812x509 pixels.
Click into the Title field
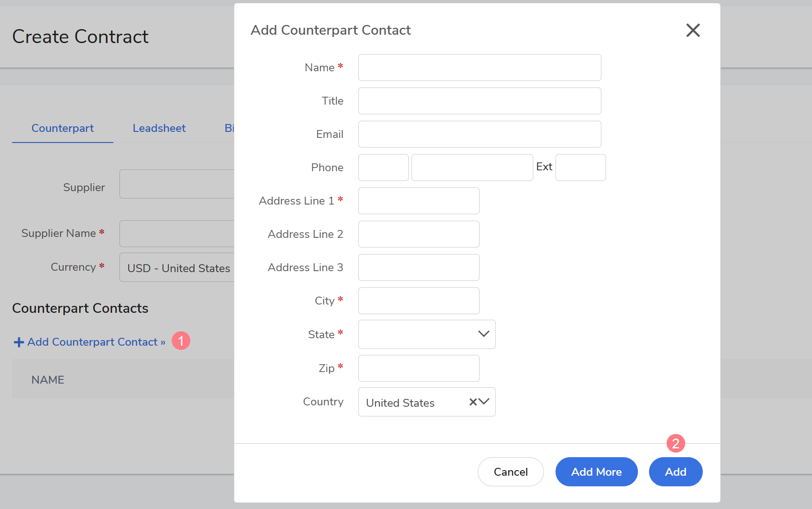click(479, 101)
